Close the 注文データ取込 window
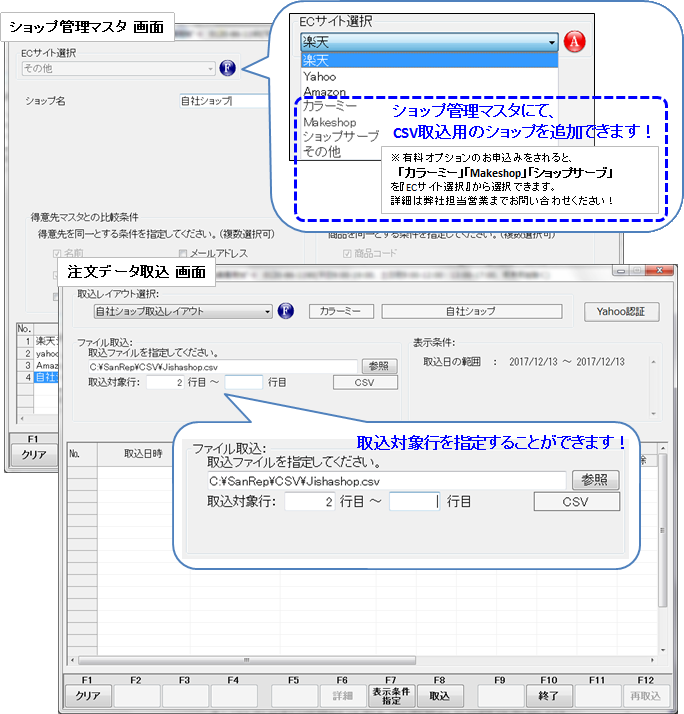 click(659, 270)
